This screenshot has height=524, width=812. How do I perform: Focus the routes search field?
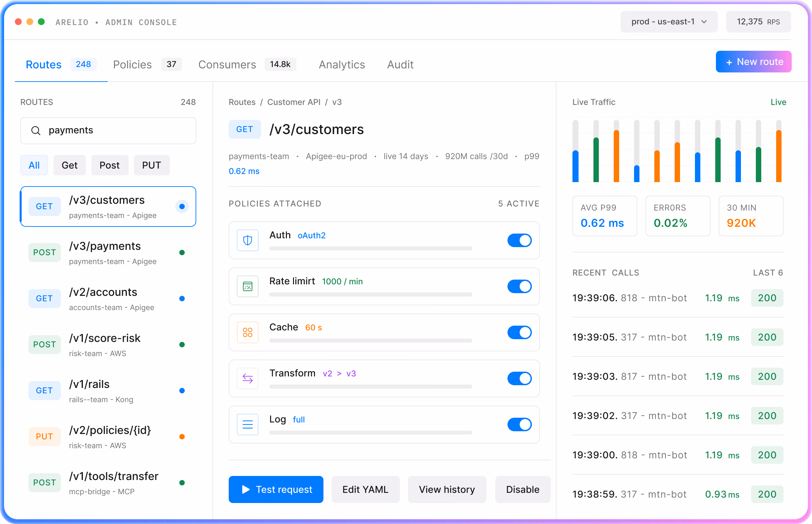[x=108, y=131]
